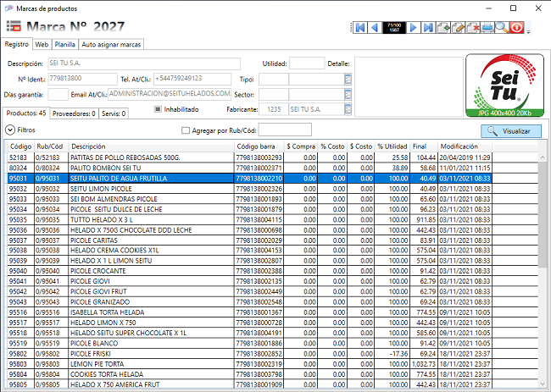
Task: Click the -17.36 utilidad value
Action: 392,354
